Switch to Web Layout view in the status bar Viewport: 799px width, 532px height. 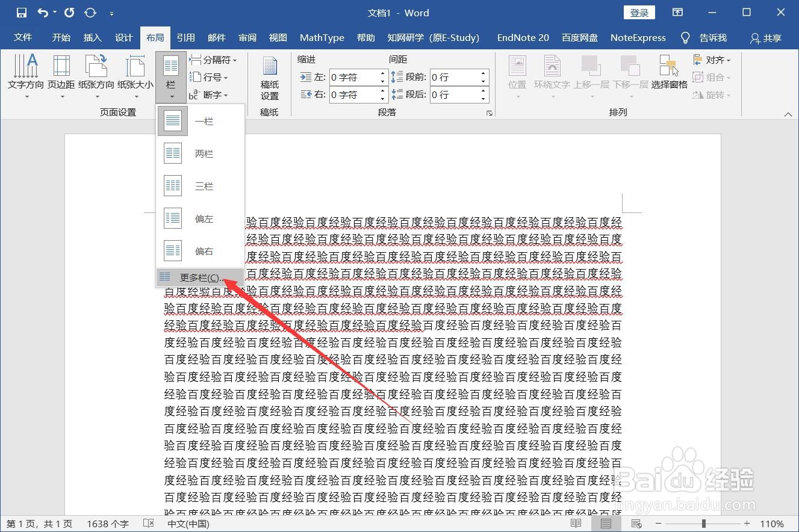(x=636, y=524)
